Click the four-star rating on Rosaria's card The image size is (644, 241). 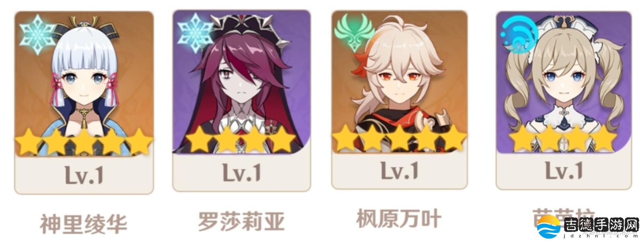click(241, 139)
